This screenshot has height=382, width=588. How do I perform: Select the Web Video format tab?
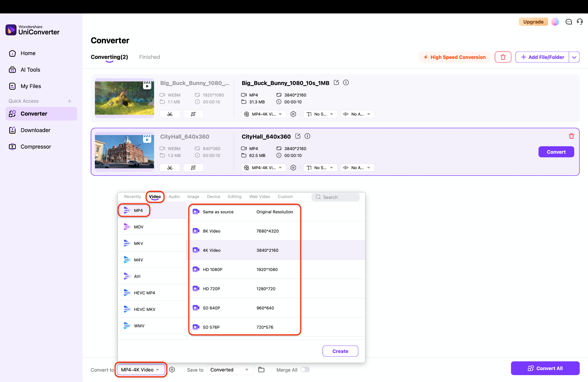[x=260, y=197]
